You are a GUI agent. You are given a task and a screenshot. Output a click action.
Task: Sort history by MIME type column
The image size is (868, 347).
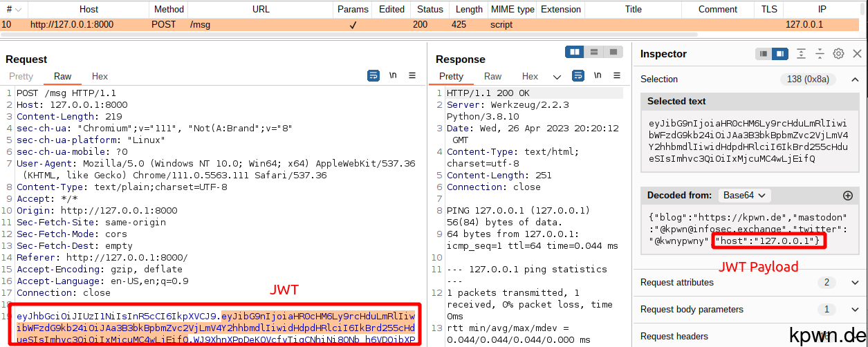pyautogui.click(x=513, y=9)
